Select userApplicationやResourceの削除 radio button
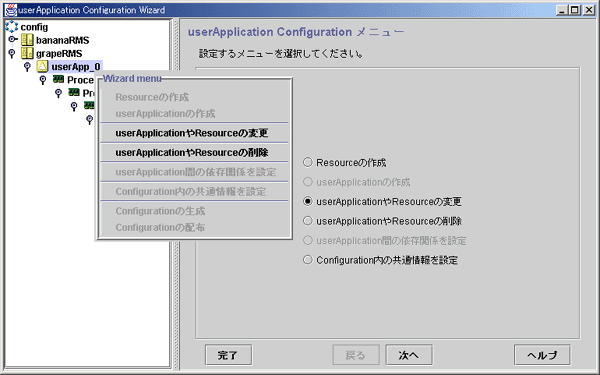The image size is (600, 375). point(308,221)
